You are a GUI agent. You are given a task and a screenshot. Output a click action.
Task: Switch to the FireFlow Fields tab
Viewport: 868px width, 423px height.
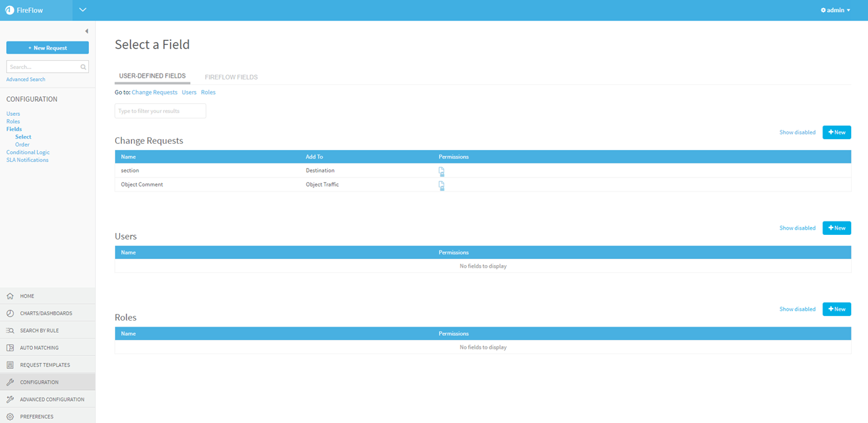231,77
